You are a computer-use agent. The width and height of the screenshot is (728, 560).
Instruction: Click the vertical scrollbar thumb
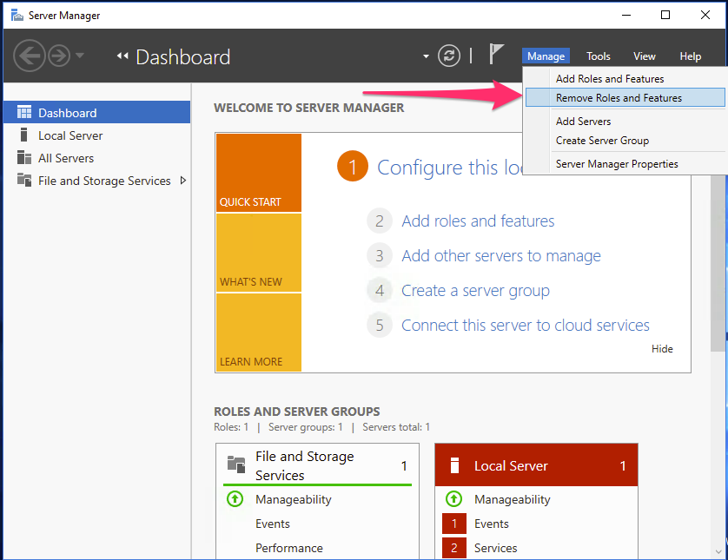(718, 262)
